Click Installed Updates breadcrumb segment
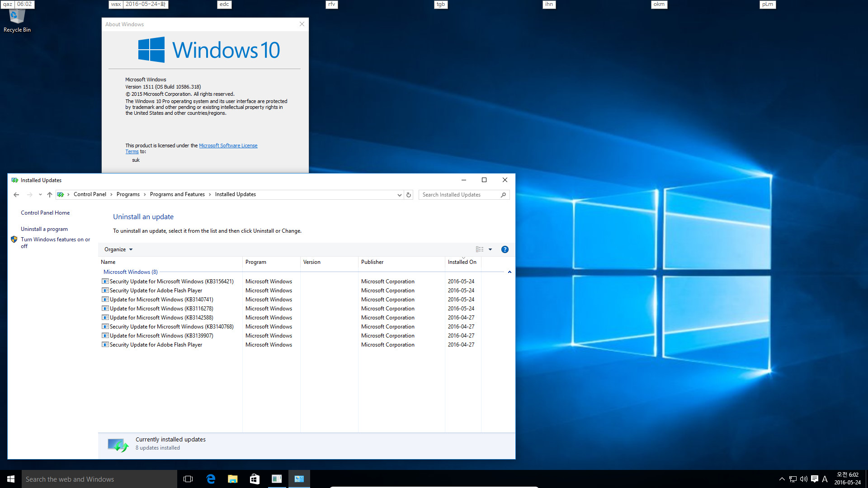 pos(236,194)
